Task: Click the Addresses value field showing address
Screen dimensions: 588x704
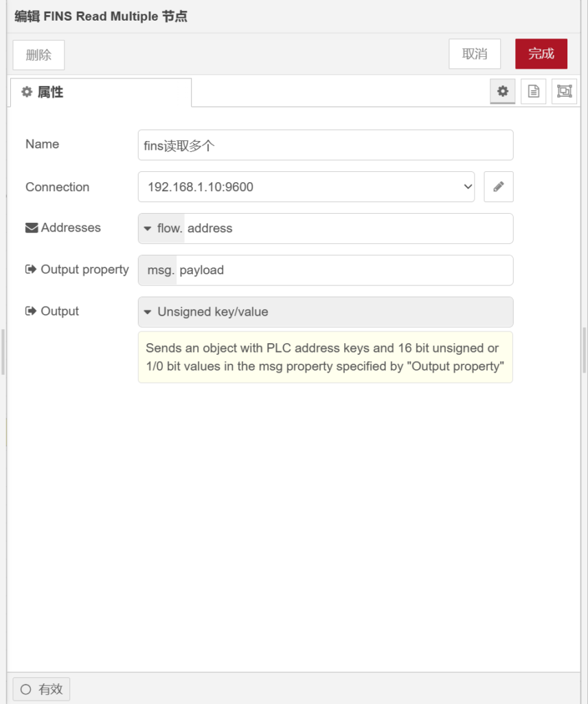Action: [347, 228]
